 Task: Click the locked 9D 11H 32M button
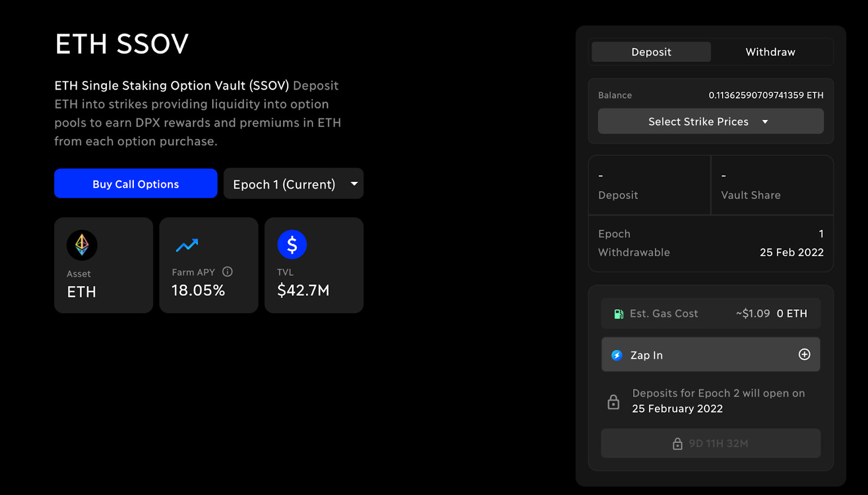tap(711, 443)
